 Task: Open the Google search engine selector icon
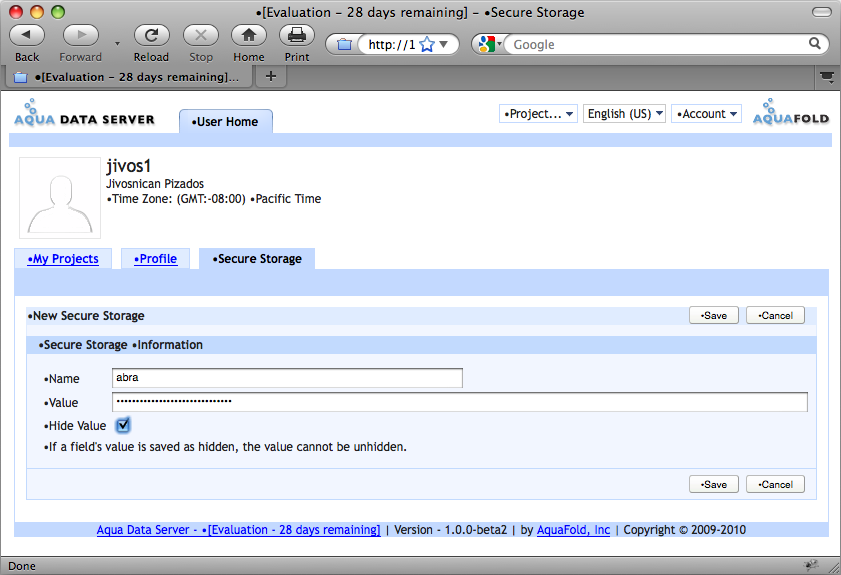point(489,44)
